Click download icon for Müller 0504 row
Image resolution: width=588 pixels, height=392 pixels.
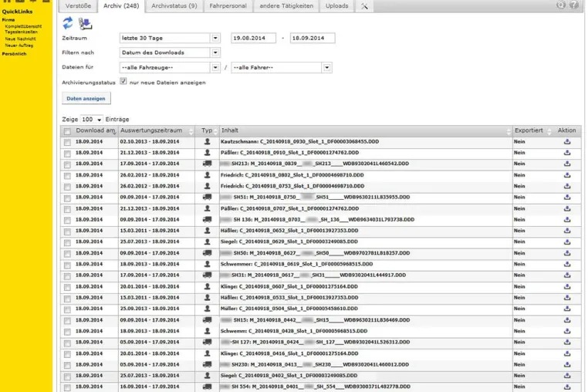567,309
